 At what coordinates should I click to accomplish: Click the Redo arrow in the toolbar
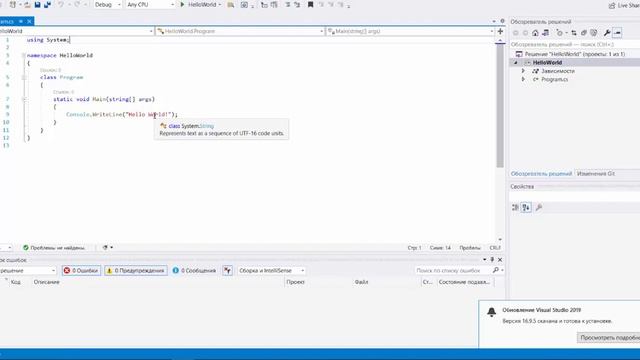pyautogui.click(x=77, y=5)
